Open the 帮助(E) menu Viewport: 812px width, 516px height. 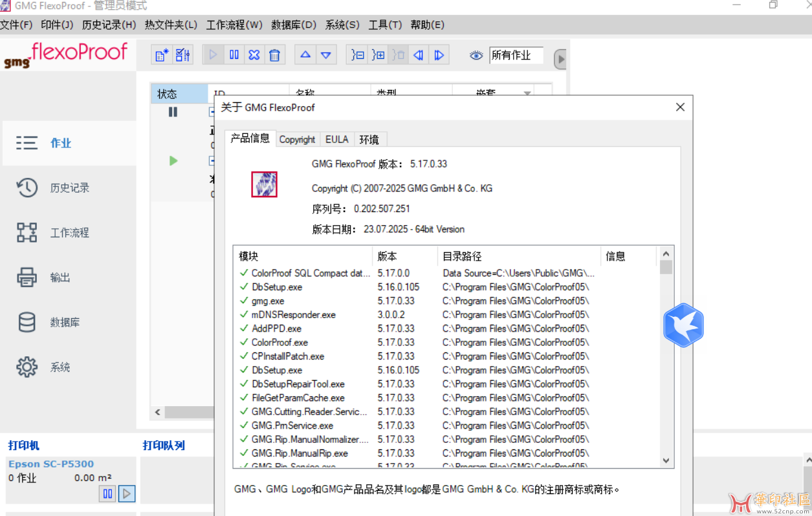[x=427, y=25]
